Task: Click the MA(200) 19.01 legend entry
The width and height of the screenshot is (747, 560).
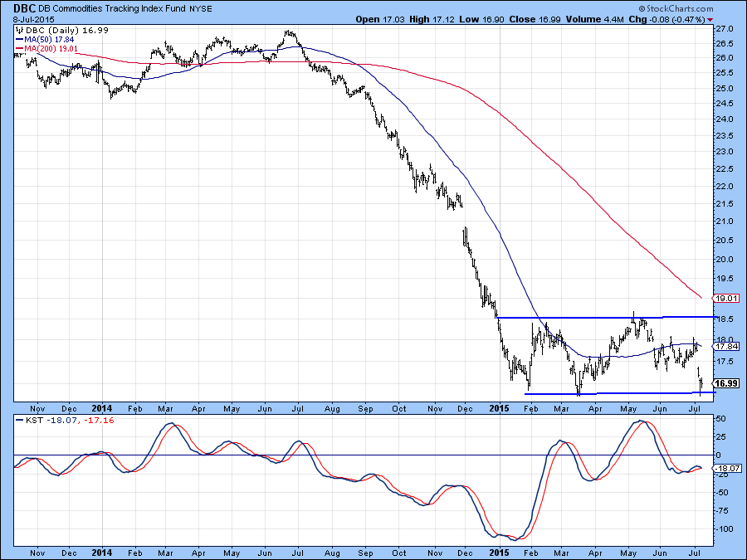Action: (46, 49)
